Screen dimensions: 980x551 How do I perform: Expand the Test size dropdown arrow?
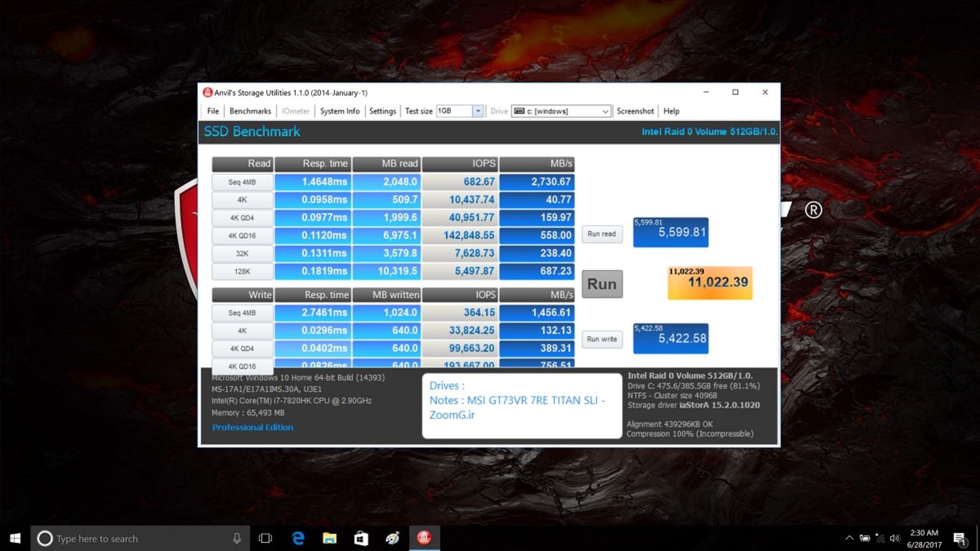pos(478,111)
